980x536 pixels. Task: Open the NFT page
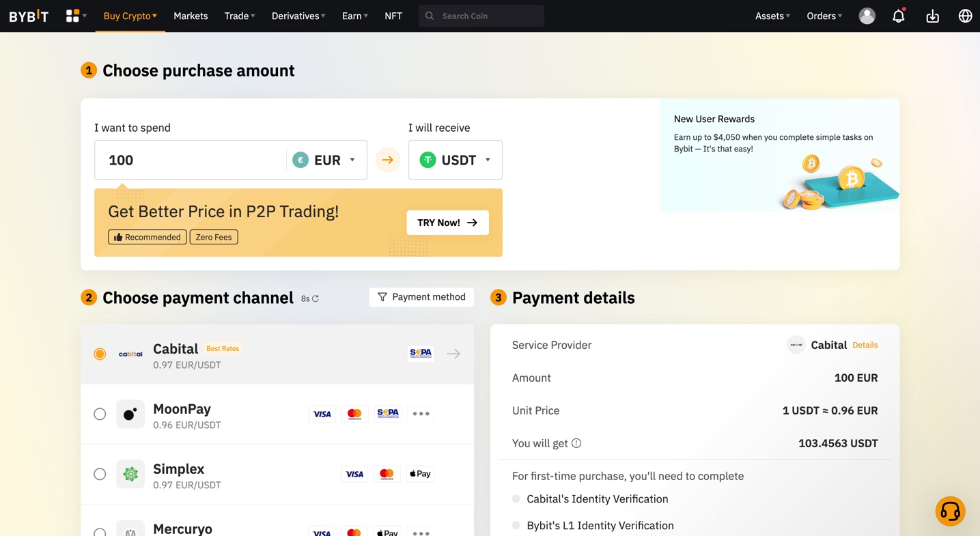(393, 16)
